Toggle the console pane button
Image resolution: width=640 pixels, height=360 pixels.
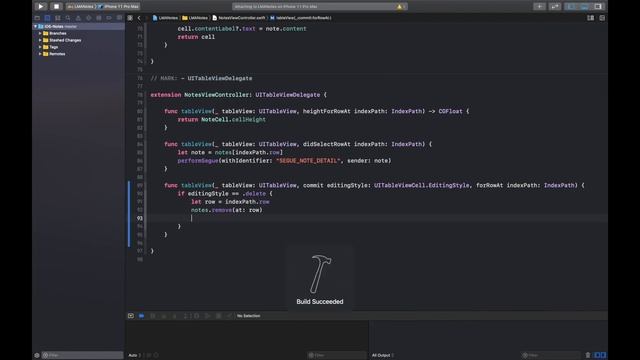603,356
